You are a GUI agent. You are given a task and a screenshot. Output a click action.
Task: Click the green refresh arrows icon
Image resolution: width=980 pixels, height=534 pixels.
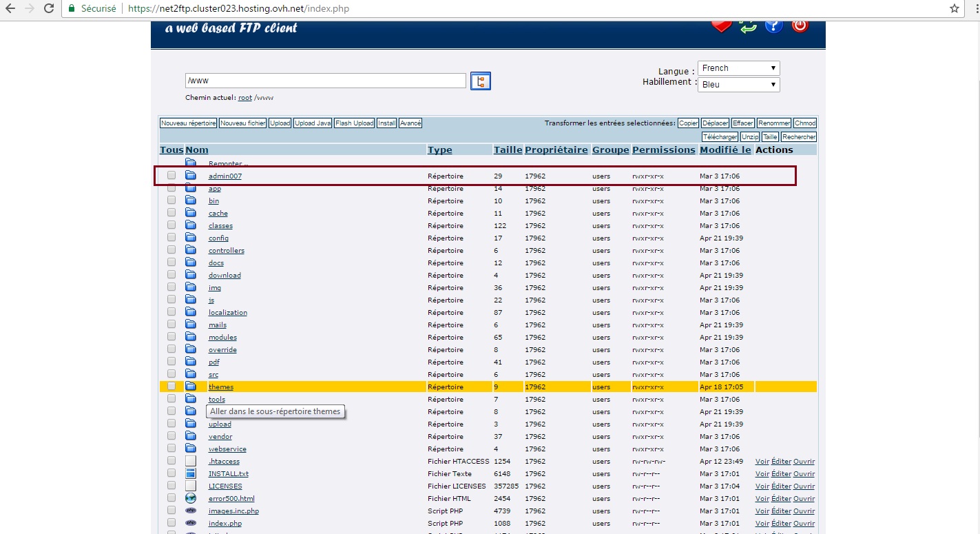click(747, 26)
